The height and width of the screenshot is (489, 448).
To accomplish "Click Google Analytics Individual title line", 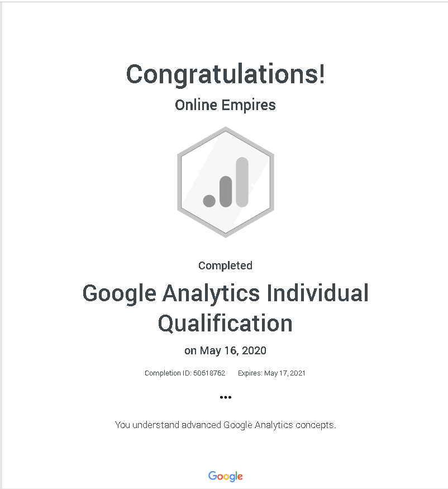I will coord(226,294).
